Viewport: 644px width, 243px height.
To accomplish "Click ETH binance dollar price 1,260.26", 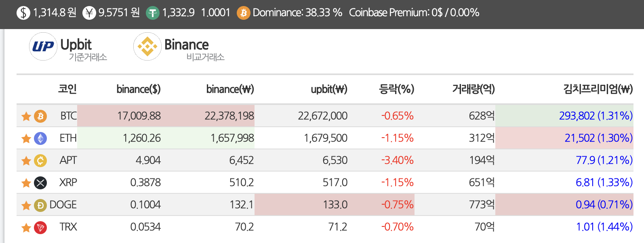I will coord(142,138).
